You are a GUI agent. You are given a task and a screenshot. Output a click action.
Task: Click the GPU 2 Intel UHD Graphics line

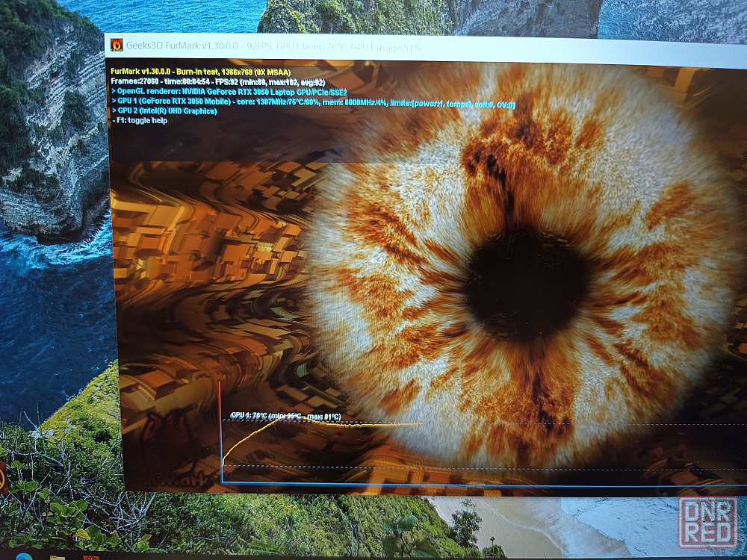[164, 111]
